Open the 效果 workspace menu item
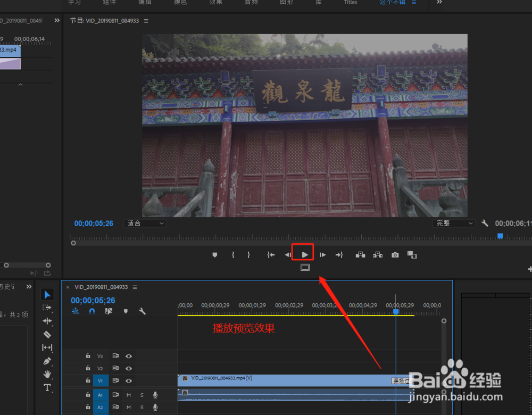The width and height of the screenshot is (532, 415). click(x=215, y=3)
